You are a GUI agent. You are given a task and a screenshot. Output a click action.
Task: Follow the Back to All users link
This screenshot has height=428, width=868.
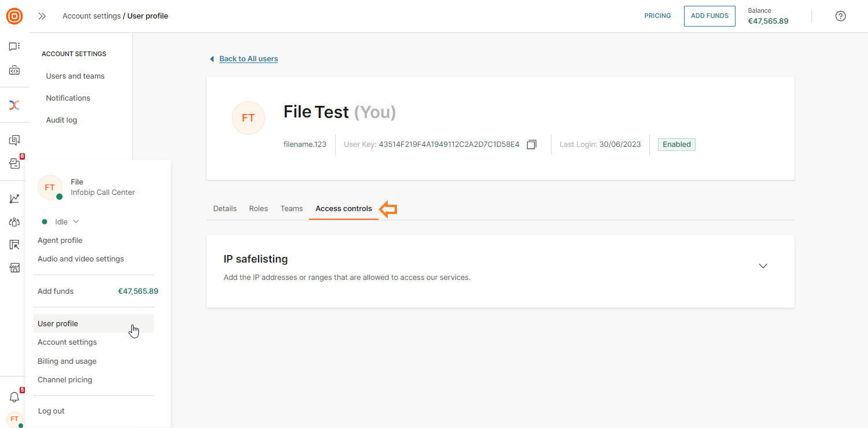tap(248, 59)
